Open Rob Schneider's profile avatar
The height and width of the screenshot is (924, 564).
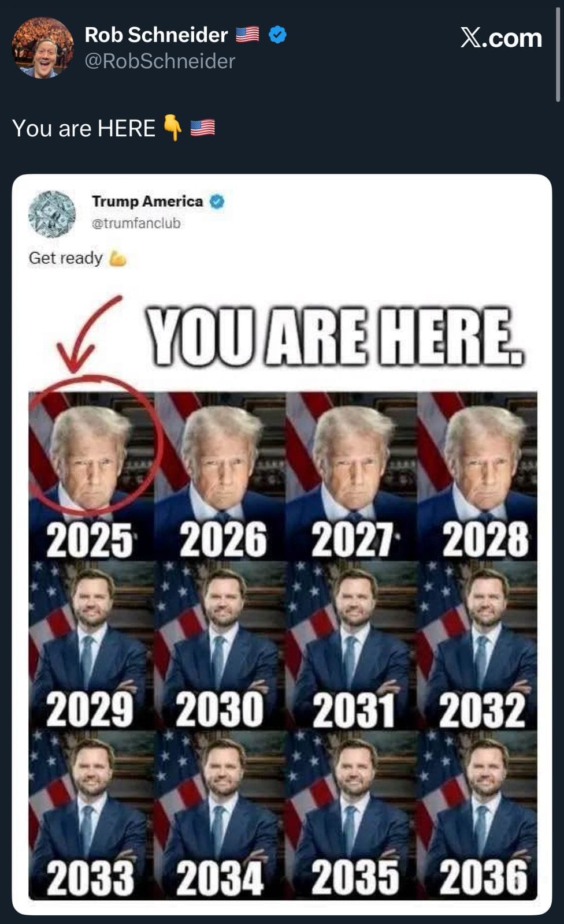(43, 47)
